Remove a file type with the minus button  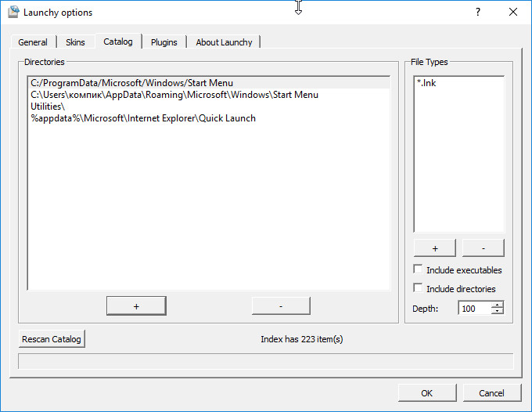(483, 248)
